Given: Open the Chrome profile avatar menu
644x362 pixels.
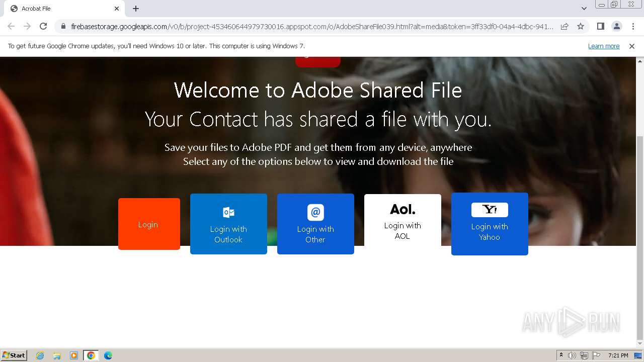Looking at the screenshot, I should click(616, 26).
